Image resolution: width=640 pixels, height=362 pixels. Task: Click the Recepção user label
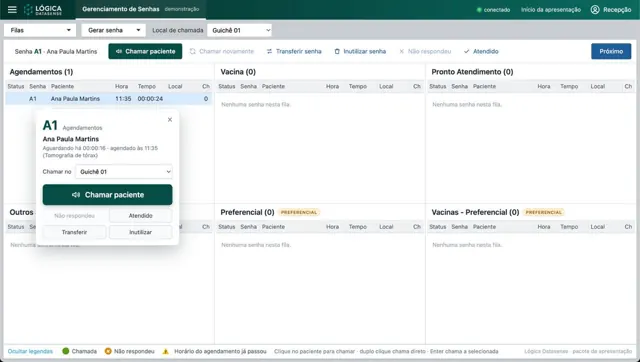(617, 10)
